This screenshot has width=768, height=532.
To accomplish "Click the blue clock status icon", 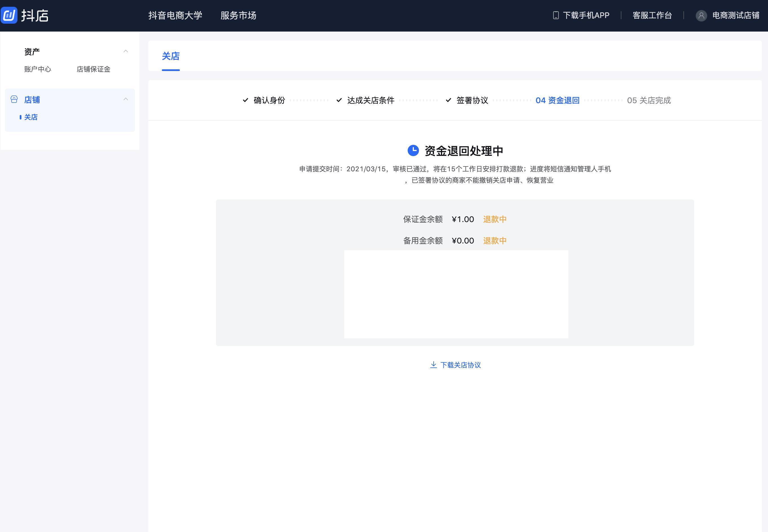I will pyautogui.click(x=413, y=151).
